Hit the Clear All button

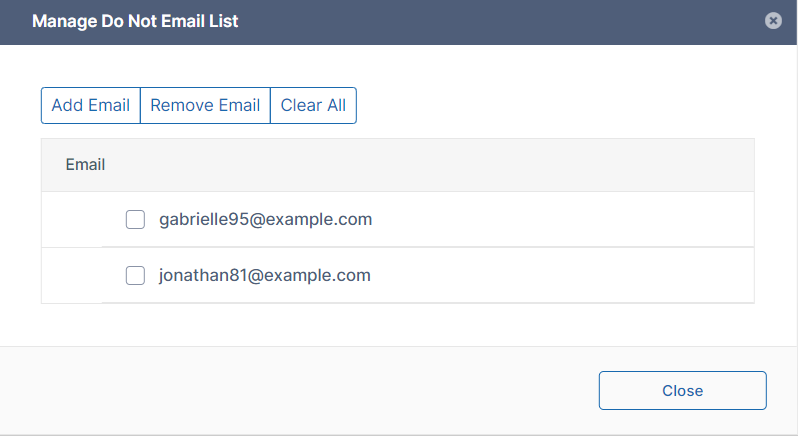coord(313,105)
